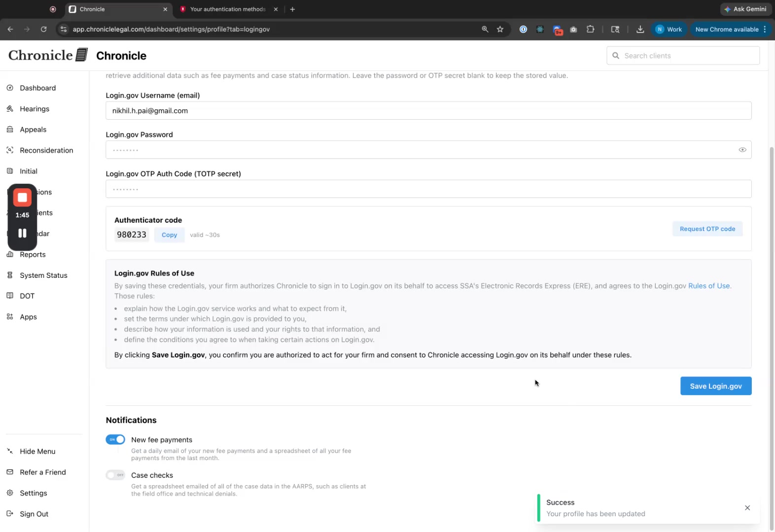Click Ask Gemini button
This screenshot has width=775, height=532.
pos(745,9)
